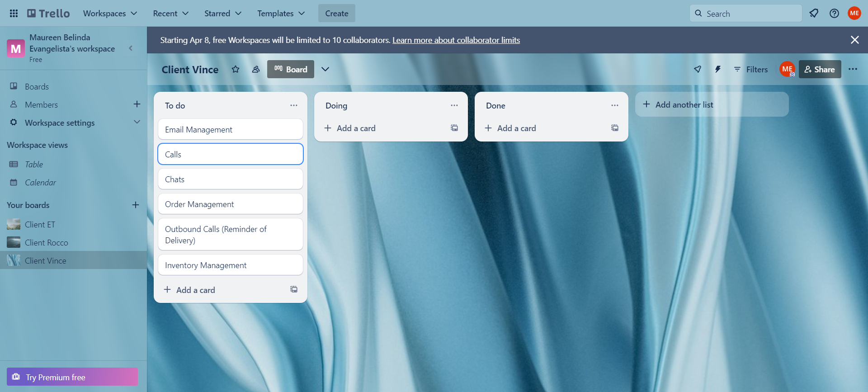Open the Inventory Management card
868x392 pixels.
click(x=231, y=265)
